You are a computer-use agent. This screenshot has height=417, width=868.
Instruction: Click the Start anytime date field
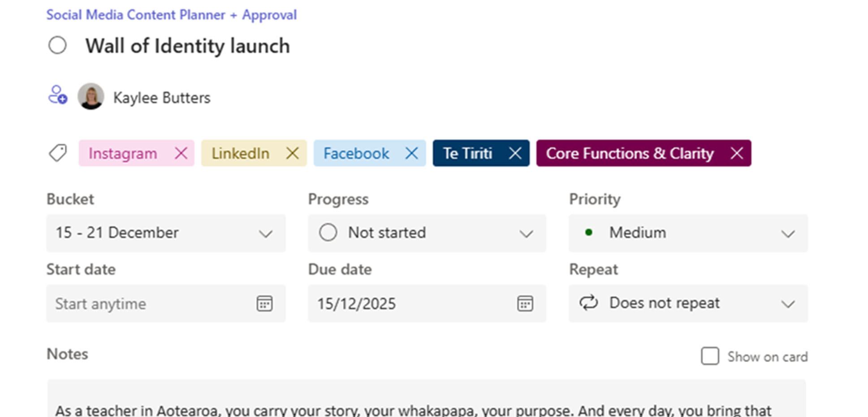[148, 304]
